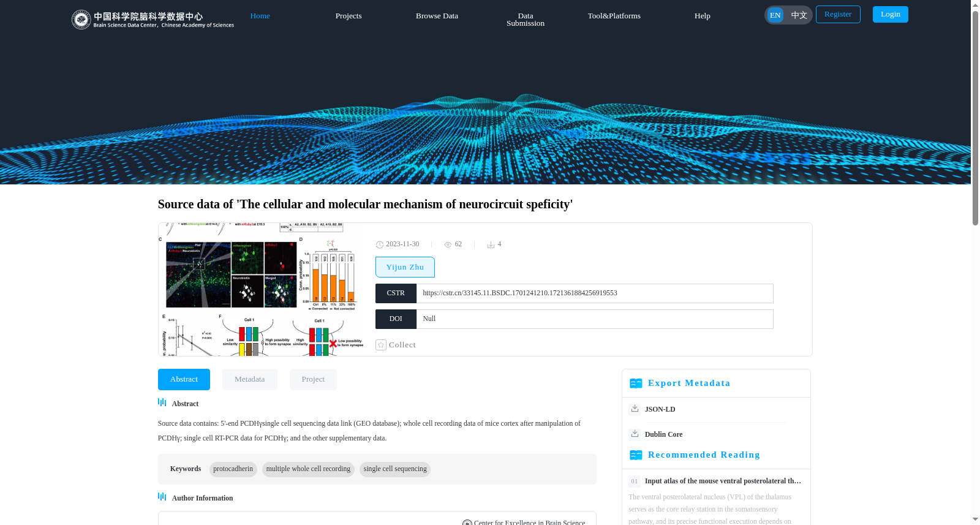Click the Keywords label

click(x=186, y=469)
